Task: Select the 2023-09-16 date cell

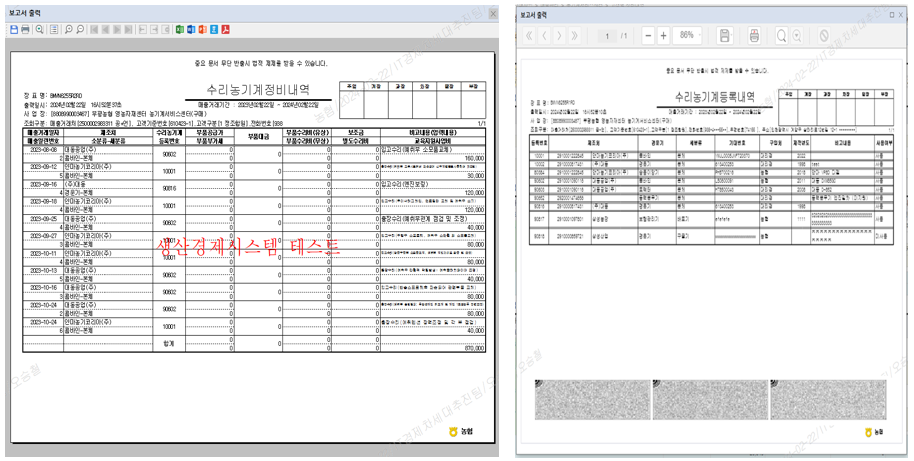Action: click(x=43, y=184)
